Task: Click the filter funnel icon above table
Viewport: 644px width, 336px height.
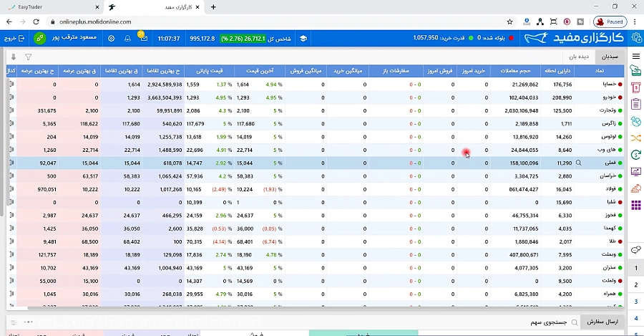Action: click(x=28, y=57)
